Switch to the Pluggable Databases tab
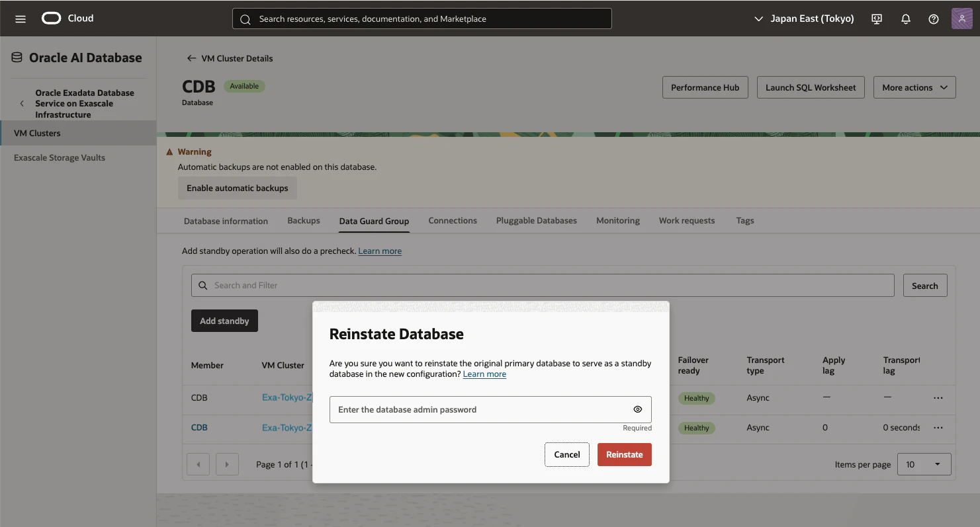The width and height of the screenshot is (980, 527). 537,220
